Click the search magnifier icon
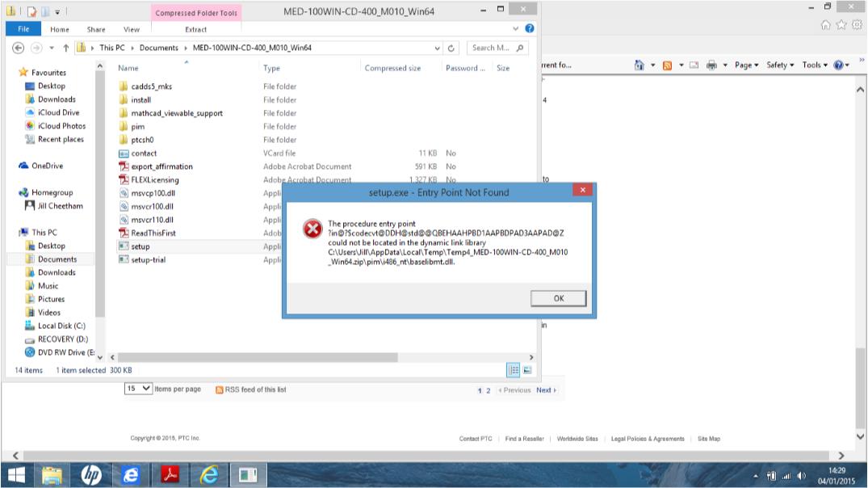868x488 pixels. click(519, 48)
